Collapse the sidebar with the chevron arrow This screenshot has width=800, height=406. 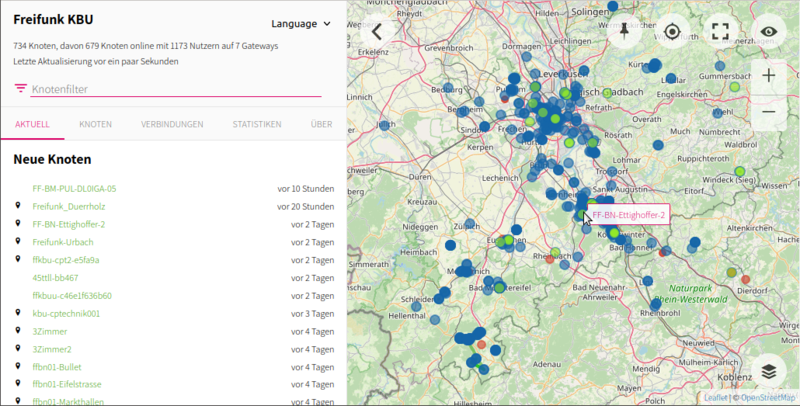(377, 31)
